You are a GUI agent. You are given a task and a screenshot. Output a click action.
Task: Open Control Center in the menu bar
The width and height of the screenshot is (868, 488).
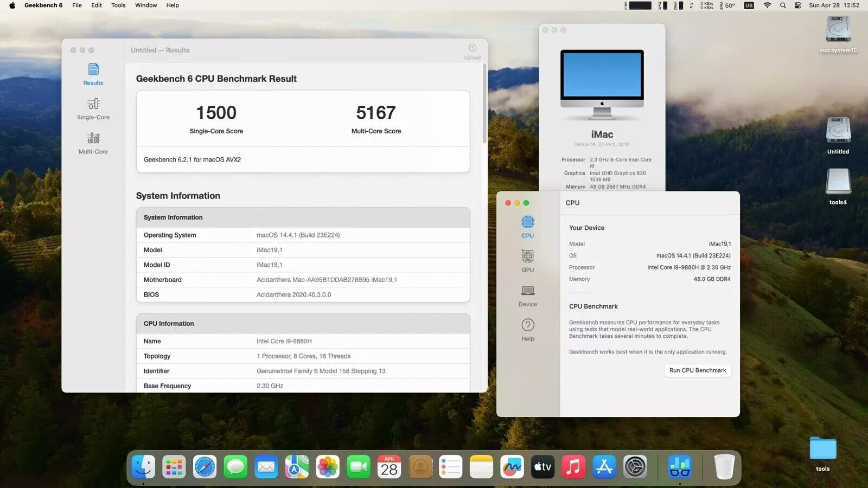coord(797,5)
